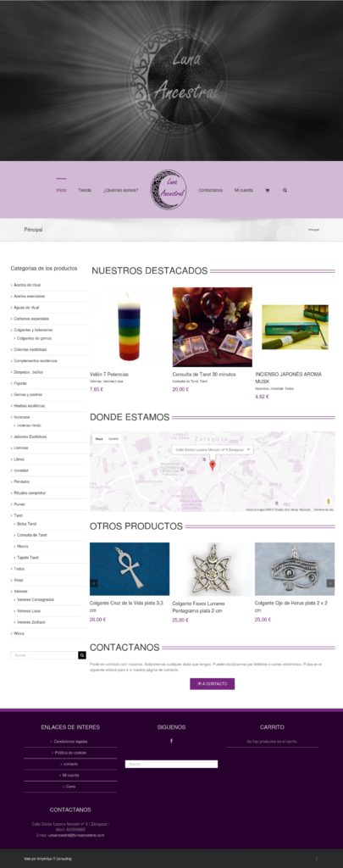Expand the Tarot category

click(x=19, y=515)
